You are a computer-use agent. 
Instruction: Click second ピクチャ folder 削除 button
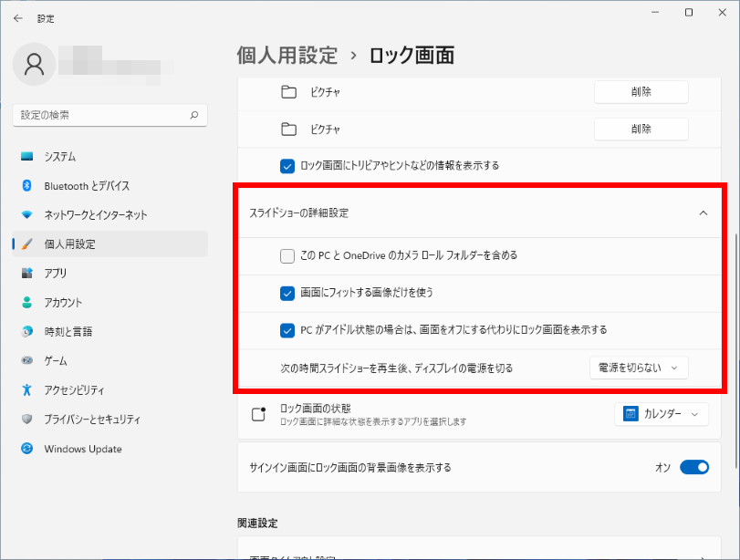coord(641,130)
